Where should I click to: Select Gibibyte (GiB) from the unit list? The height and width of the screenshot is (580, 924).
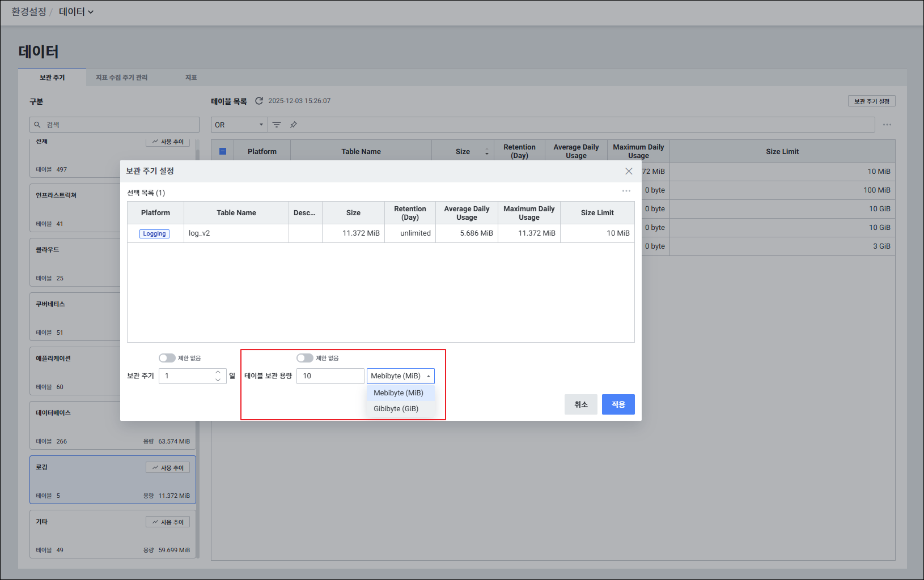coord(396,409)
